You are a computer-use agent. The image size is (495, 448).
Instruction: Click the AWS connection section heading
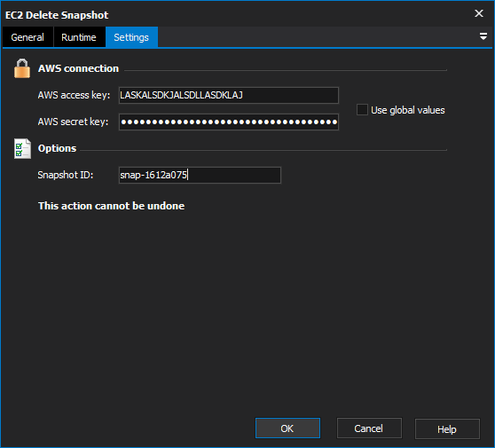coord(78,68)
